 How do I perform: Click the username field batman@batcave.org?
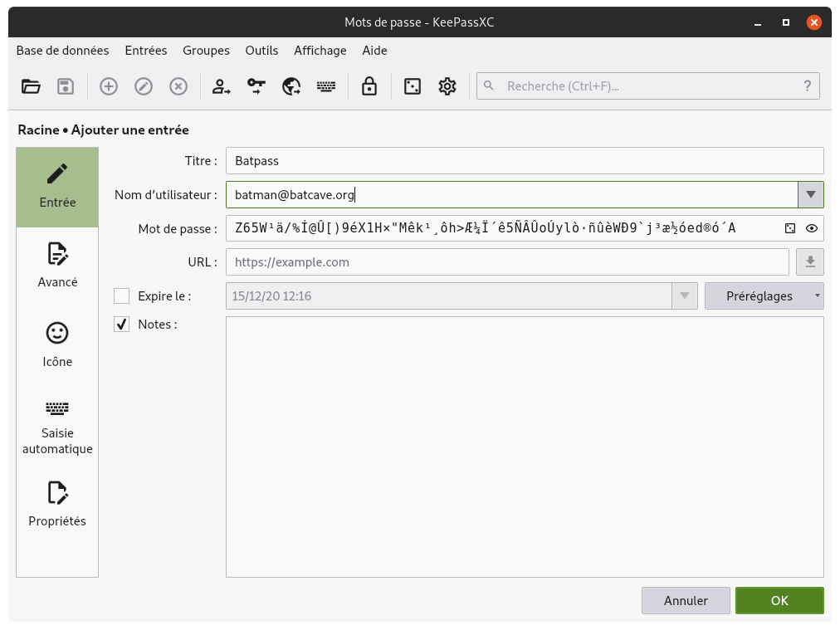tap(511, 194)
